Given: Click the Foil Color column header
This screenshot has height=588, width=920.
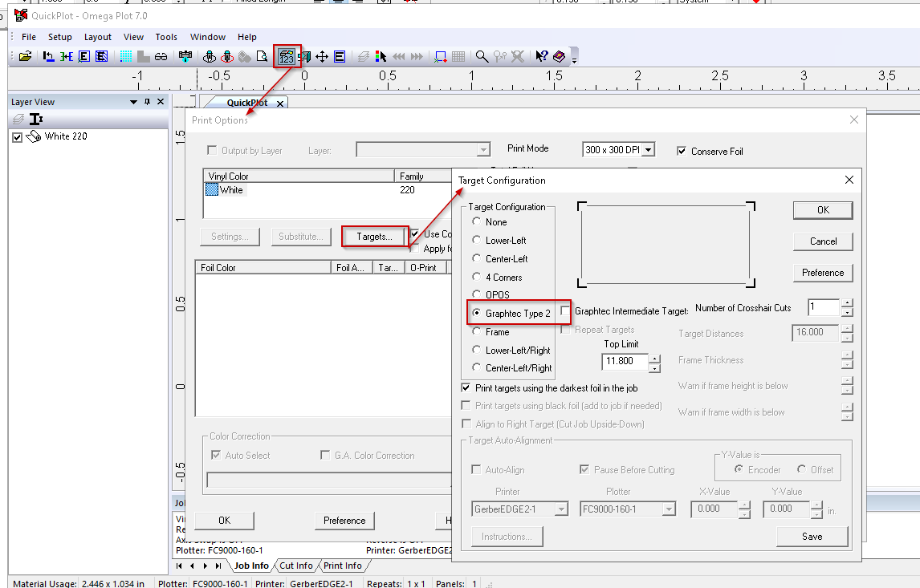Looking at the screenshot, I should [263, 268].
